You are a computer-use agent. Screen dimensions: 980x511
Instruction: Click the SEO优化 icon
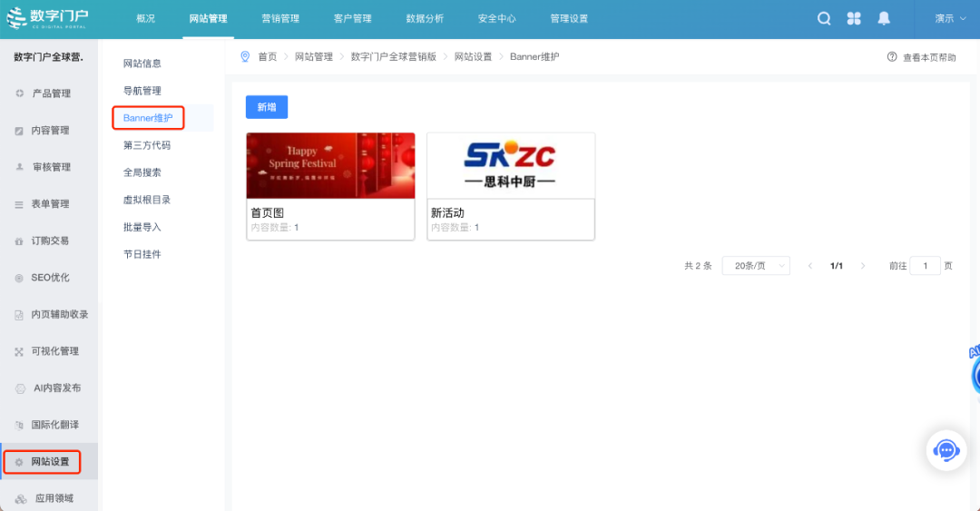19,278
